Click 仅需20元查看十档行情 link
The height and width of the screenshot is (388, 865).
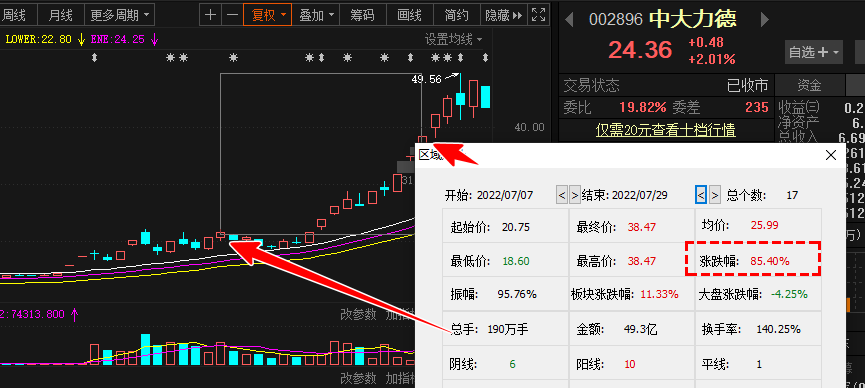665,130
